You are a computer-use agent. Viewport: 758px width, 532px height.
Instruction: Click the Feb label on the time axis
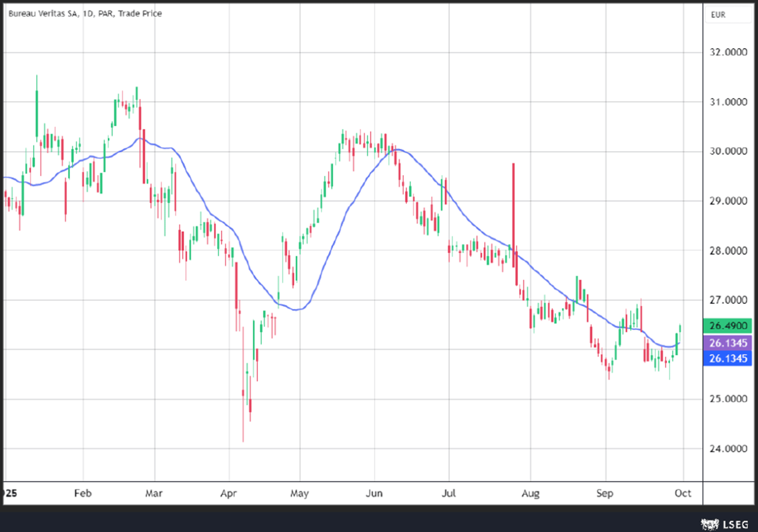(x=83, y=493)
